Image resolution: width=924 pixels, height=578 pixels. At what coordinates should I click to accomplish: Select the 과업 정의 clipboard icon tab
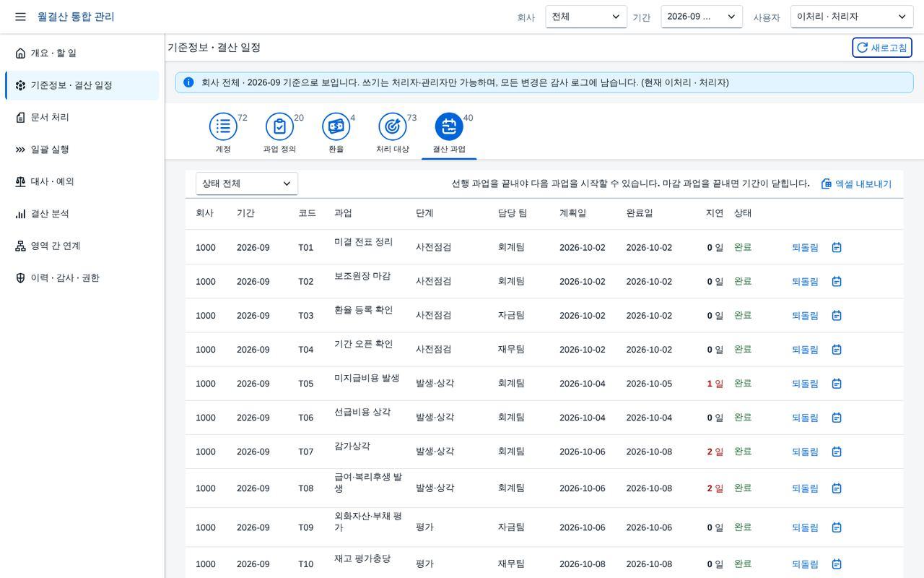[279, 126]
